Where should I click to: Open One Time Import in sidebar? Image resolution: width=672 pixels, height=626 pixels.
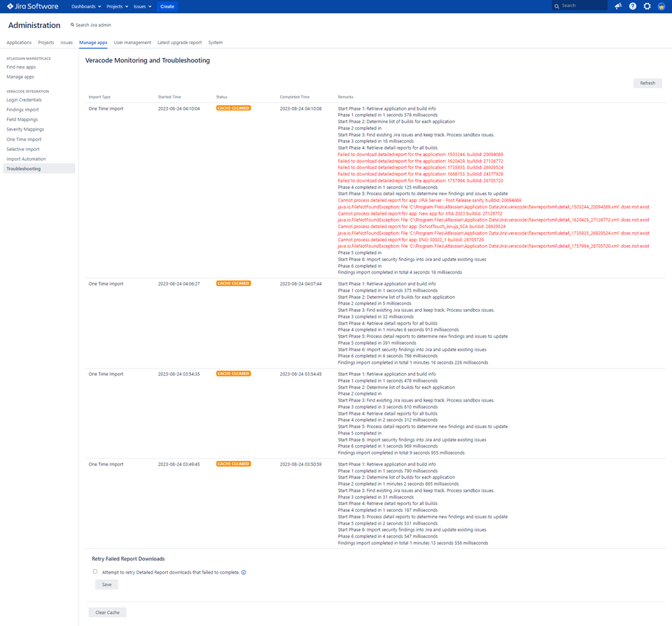24,139
